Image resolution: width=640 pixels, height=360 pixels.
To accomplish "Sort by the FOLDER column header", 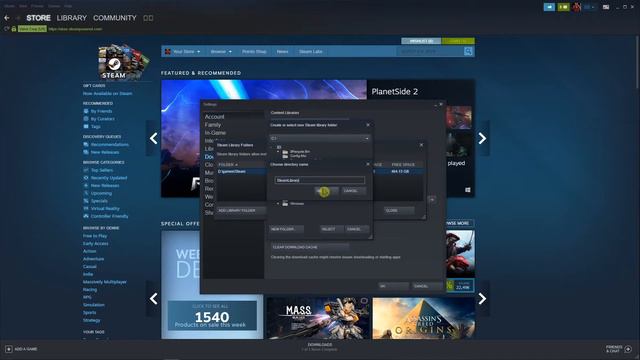I will coord(228,164).
